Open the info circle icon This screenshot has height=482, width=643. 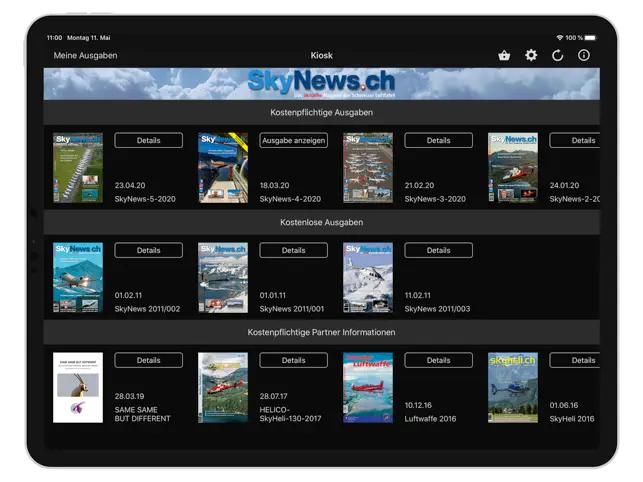point(584,55)
